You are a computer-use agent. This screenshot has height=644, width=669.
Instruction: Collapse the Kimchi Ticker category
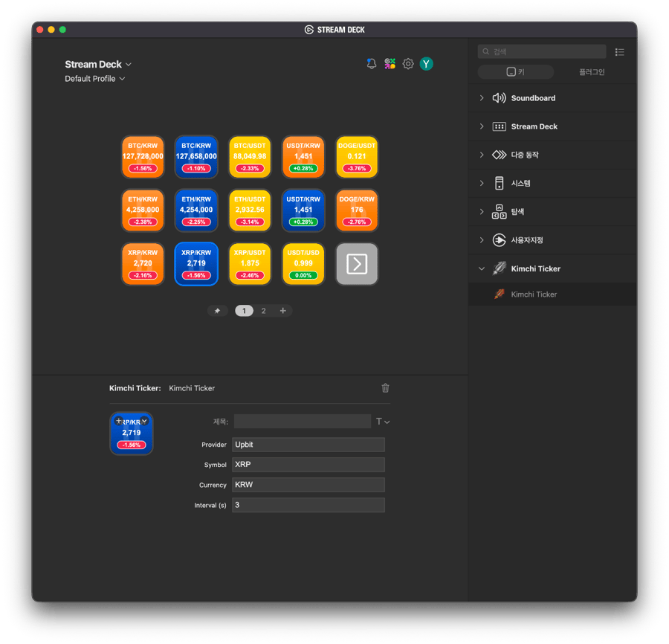(482, 268)
